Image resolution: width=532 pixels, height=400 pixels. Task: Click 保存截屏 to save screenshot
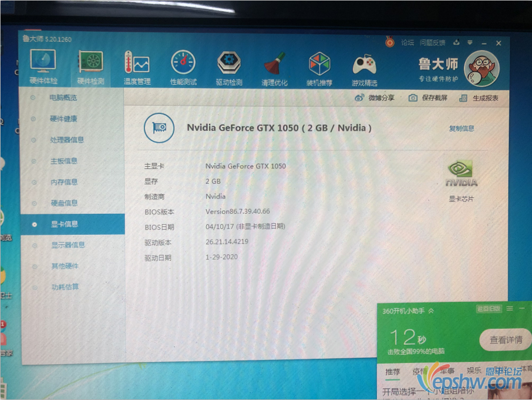[x=428, y=98]
